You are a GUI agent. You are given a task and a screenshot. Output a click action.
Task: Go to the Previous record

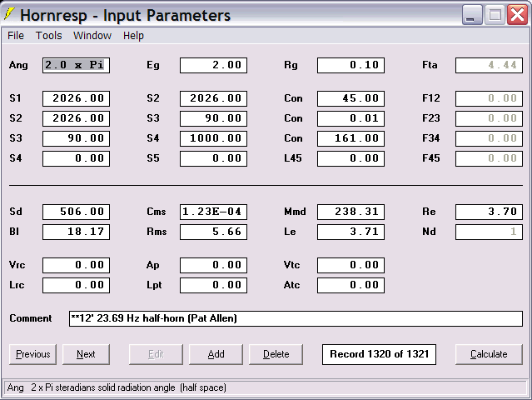click(33, 354)
